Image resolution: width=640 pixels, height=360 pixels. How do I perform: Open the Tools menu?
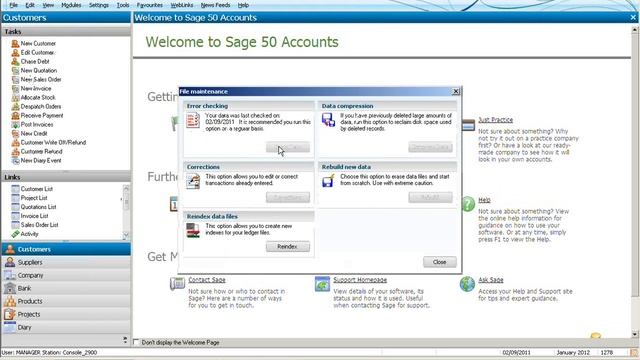(x=122, y=5)
